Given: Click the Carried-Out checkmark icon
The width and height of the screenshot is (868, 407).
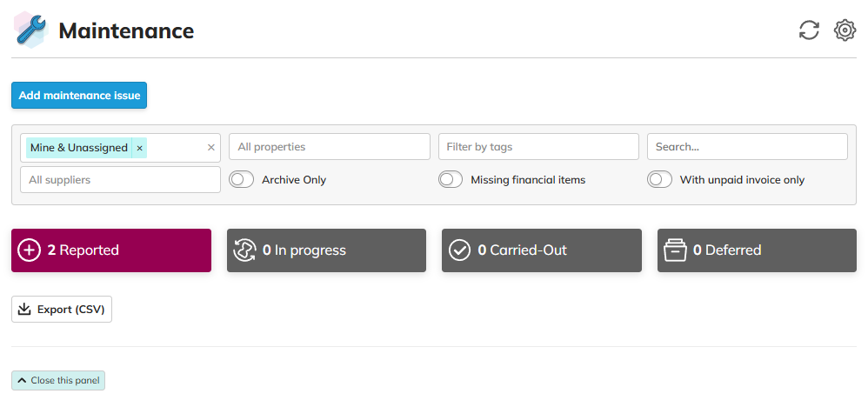Looking at the screenshot, I should 459,250.
